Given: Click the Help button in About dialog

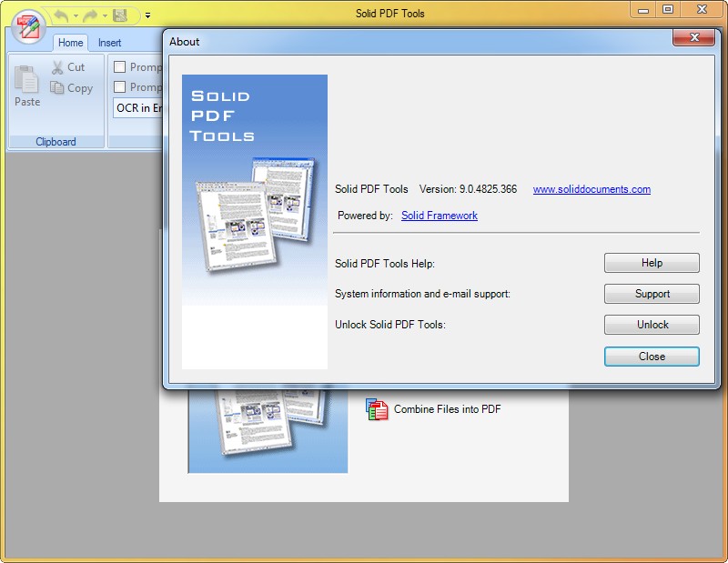Looking at the screenshot, I should click(652, 263).
